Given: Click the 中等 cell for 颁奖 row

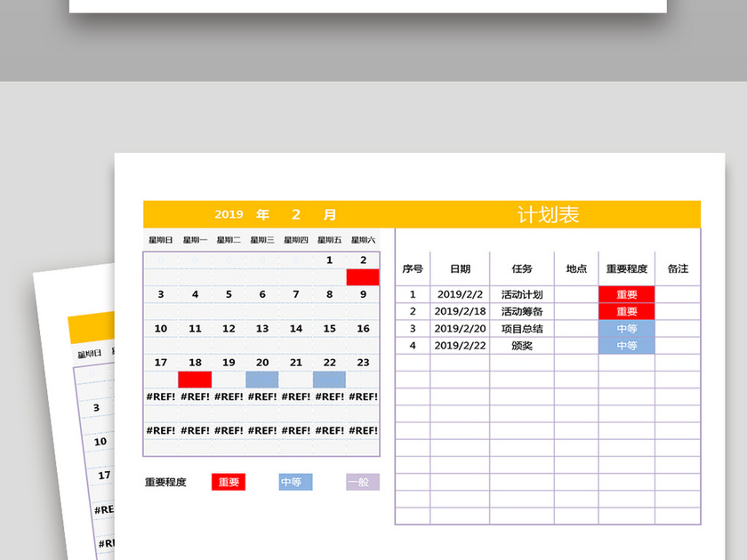Looking at the screenshot, I should 626,345.
